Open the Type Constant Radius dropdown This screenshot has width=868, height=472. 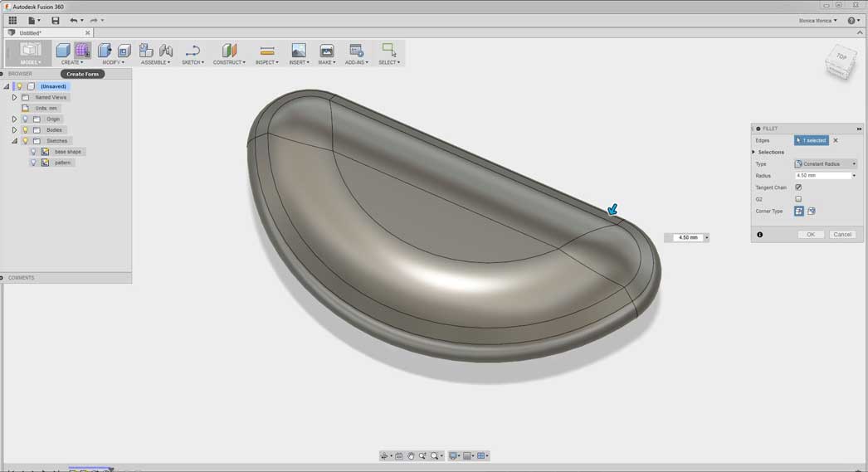(x=826, y=163)
